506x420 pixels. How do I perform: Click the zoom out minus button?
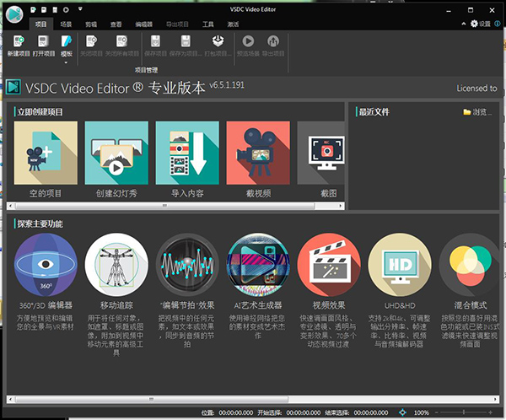436,412
